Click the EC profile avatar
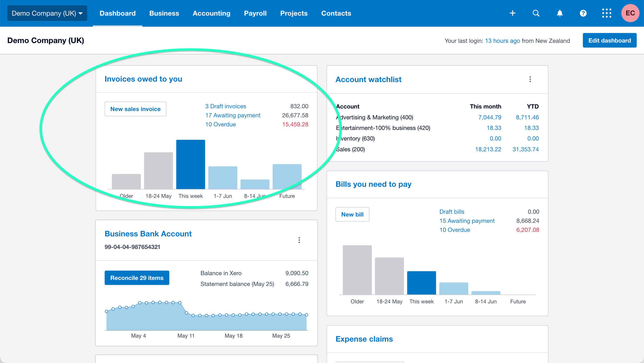The width and height of the screenshot is (644, 363). [x=630, y=13]
